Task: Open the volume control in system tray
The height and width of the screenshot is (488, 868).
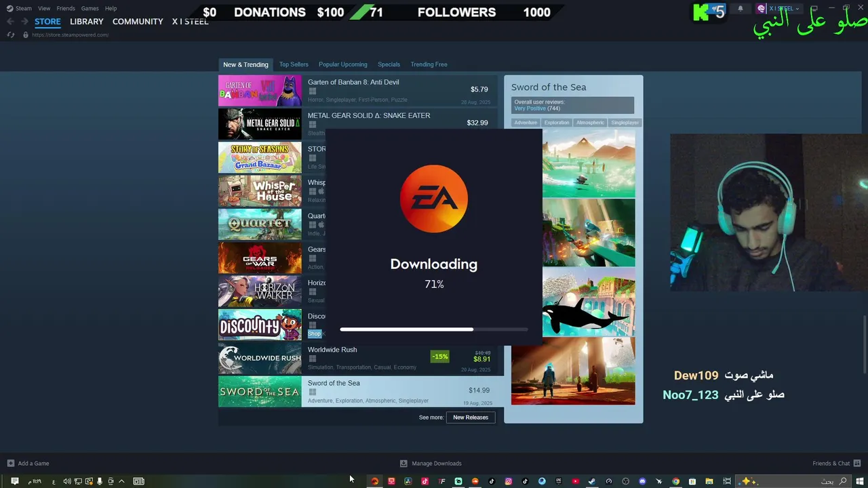Action: [x=67, y=481]
